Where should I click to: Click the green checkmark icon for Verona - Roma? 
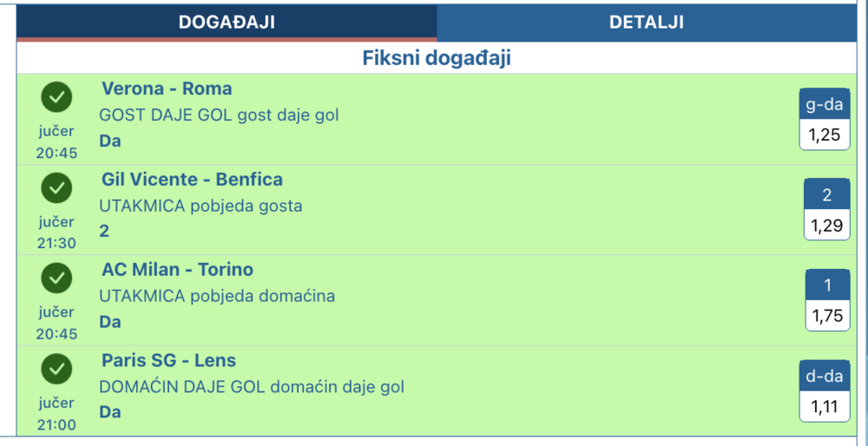pyautogui.click(x=56, y=97)
